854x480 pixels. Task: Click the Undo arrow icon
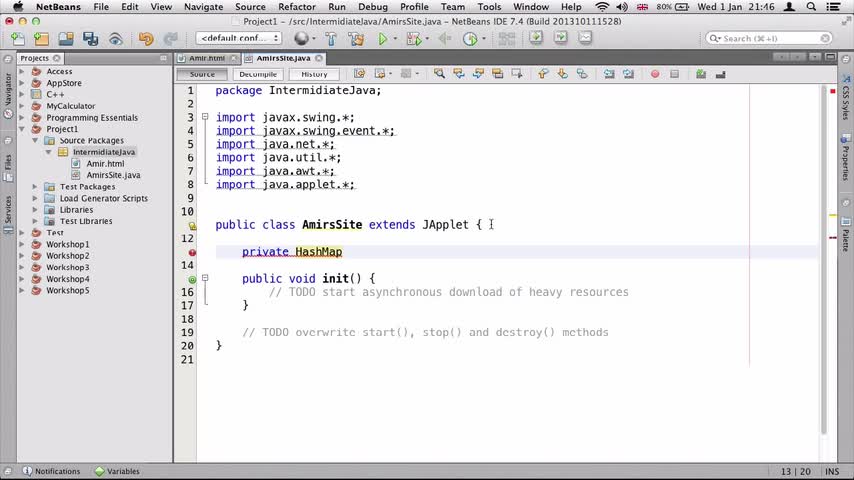click(145, 39)
